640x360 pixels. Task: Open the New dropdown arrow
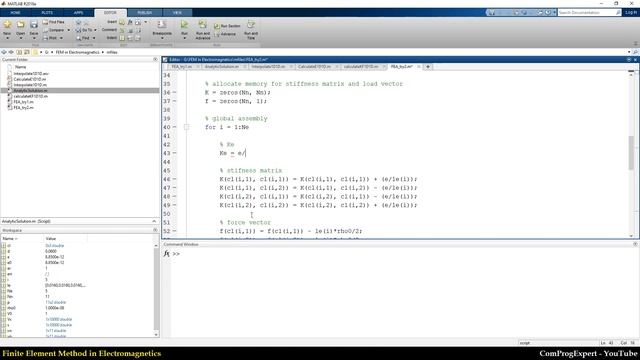click(7, 38)
